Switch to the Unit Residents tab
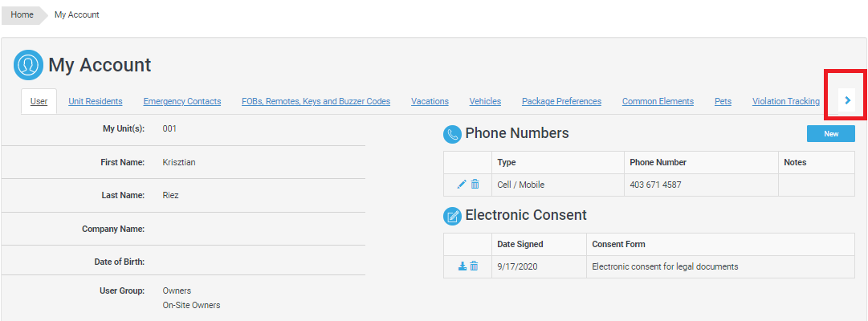Image resolution: width=868 pixels, height=321 pixels. coord(96,101)
